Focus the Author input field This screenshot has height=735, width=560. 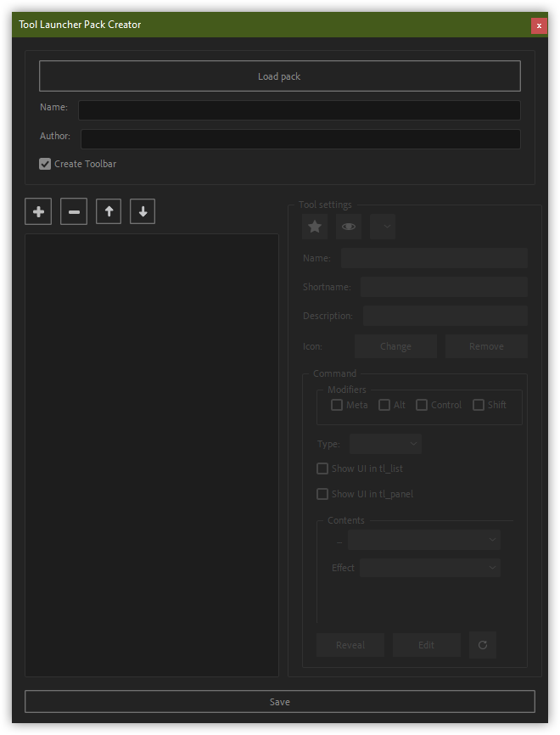coord(301,139)
